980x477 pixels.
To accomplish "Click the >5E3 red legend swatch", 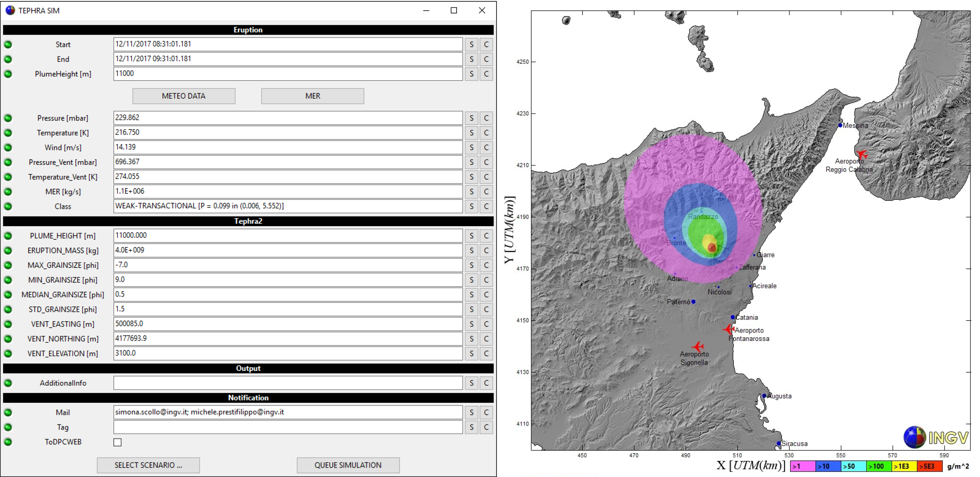I will click(x=929, y=466).
